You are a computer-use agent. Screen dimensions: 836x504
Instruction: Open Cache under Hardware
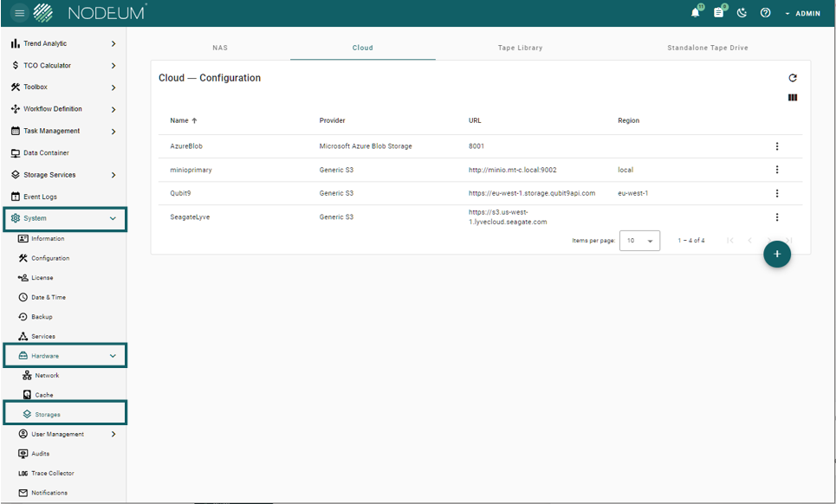point(43,395)
